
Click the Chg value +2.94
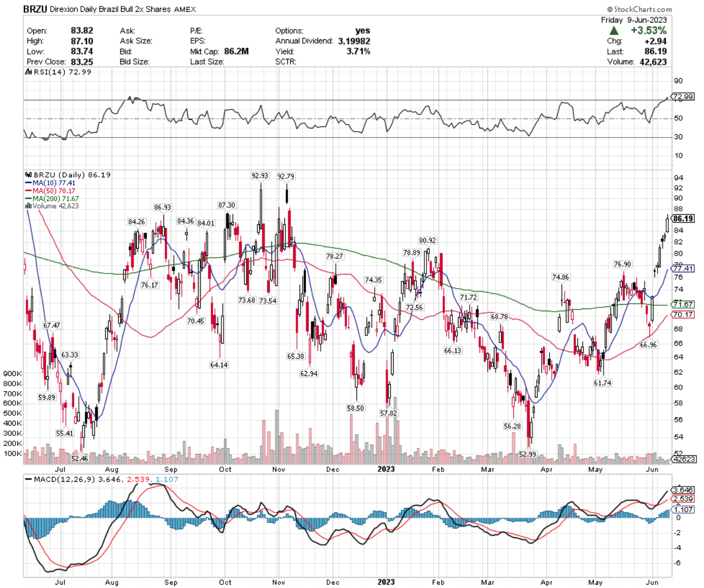pyautogui.click(x=655, y=41)
